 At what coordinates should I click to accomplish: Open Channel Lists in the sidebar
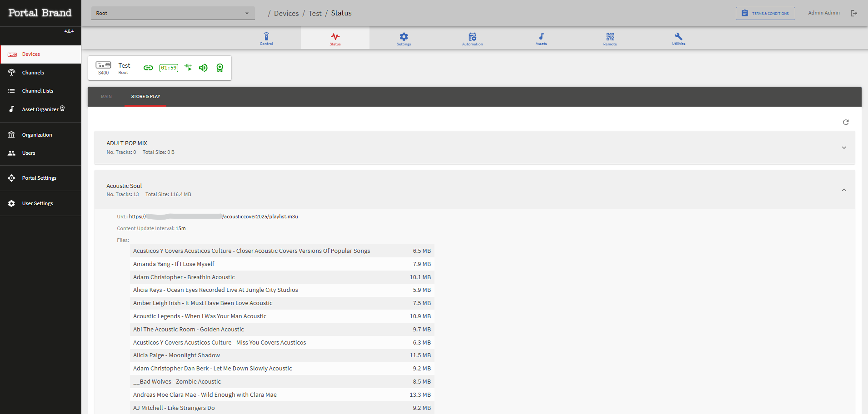pyautogui.click(x=40, y=91)
